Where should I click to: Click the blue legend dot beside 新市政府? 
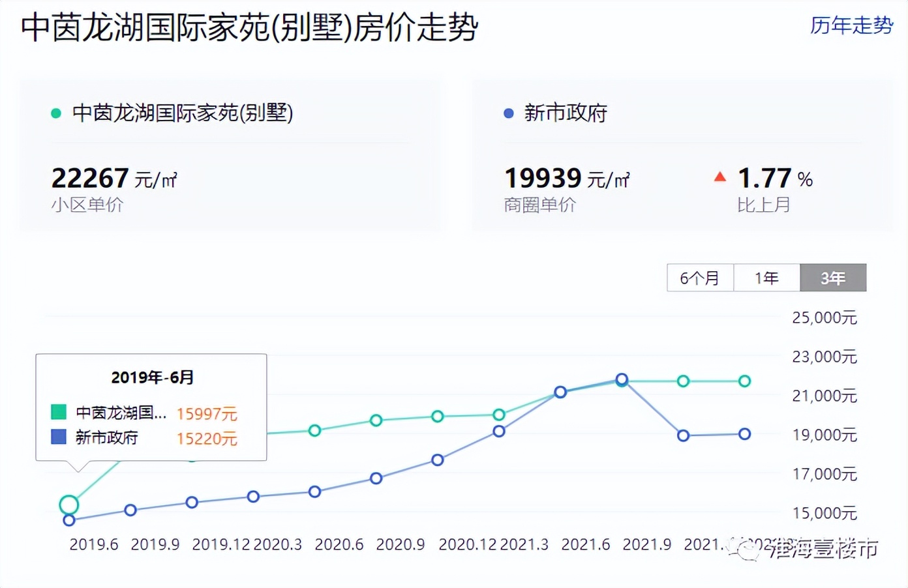(x=507, y=113)
